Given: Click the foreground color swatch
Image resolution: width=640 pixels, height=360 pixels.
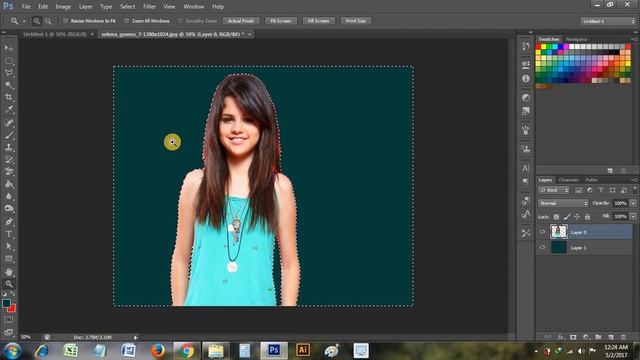Looking at the screenshot, I should [6, 303].
